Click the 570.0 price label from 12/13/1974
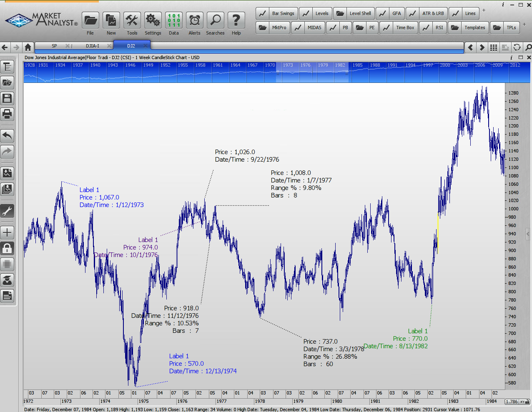 pyautogui.click(x=186, y=364)
